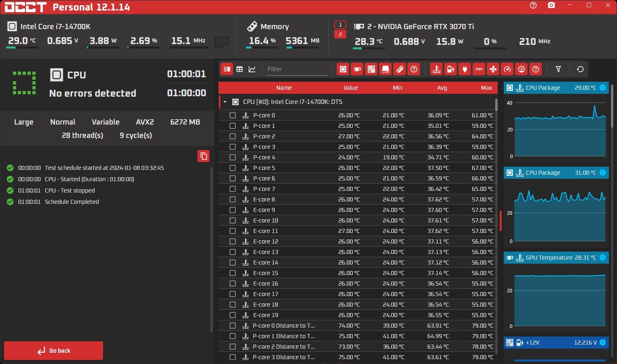Click the 'No errors detected' status text
The height and width of the screenshot is (364, 617).
coord(93,93)
